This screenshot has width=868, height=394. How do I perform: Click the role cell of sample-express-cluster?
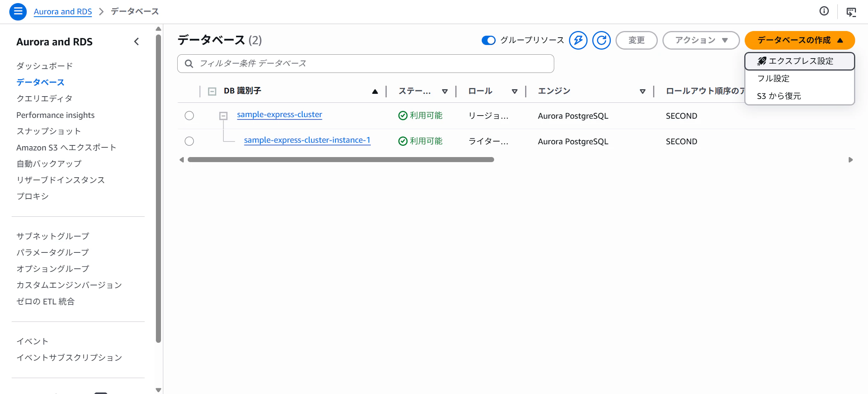(x=488, y=116)
